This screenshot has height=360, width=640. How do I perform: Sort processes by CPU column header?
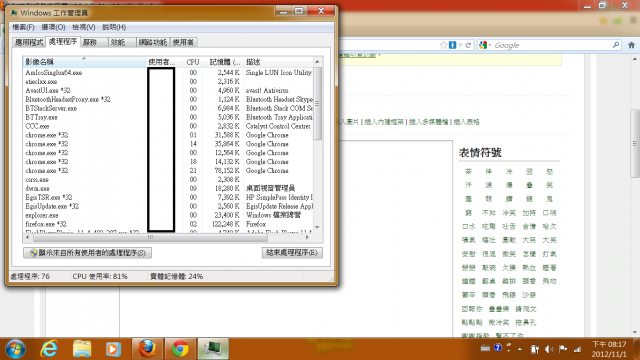[x=193, y=62]
